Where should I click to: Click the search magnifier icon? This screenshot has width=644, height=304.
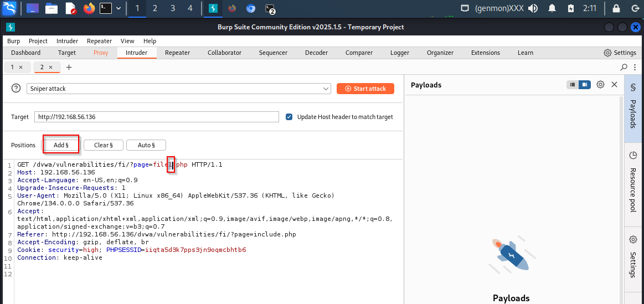(x=624, y=67)
